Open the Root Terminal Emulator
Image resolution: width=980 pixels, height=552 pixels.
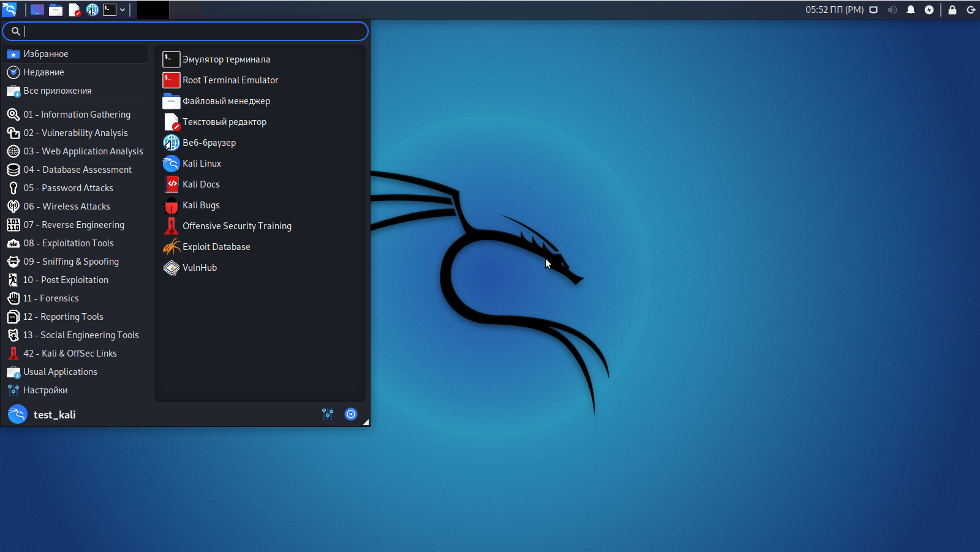(230, 80)
